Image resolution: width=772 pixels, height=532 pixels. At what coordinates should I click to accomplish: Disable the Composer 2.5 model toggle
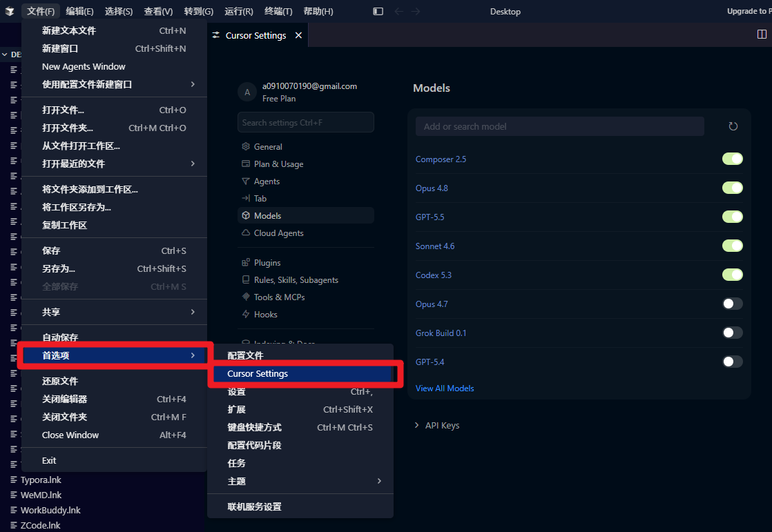click(732, 159)
